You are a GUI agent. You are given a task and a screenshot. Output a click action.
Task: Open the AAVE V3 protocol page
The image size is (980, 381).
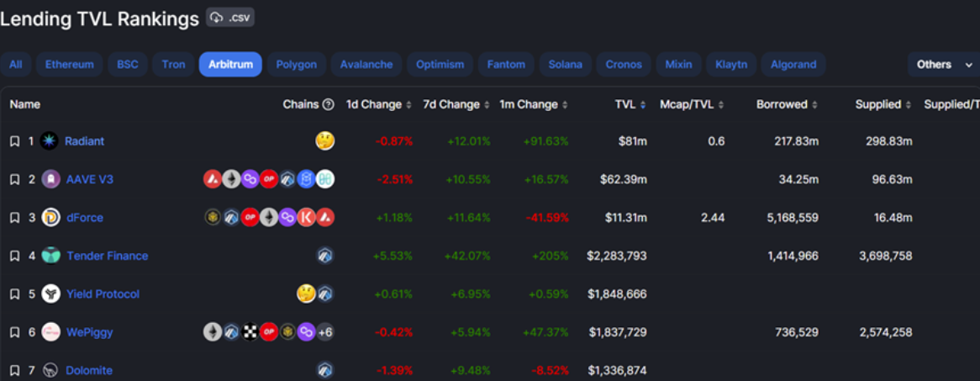point(89,179)
